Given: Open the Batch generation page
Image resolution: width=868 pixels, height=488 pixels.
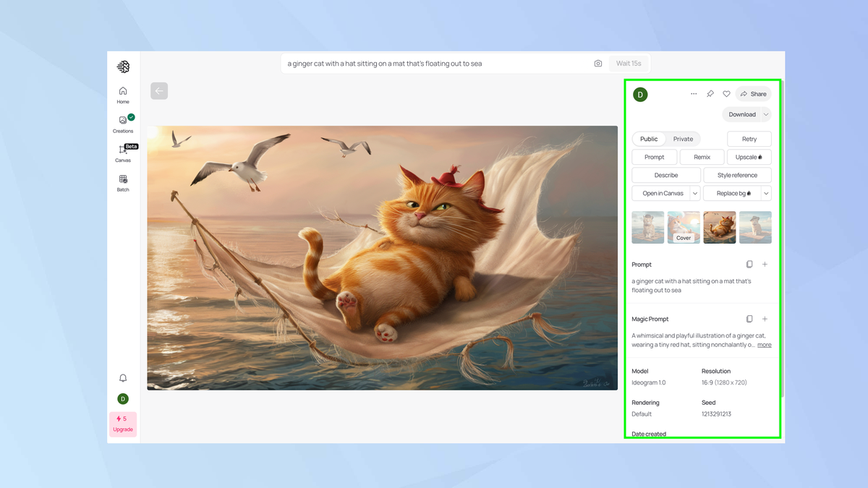Looking at the screenshot, I should coord(123,182).
